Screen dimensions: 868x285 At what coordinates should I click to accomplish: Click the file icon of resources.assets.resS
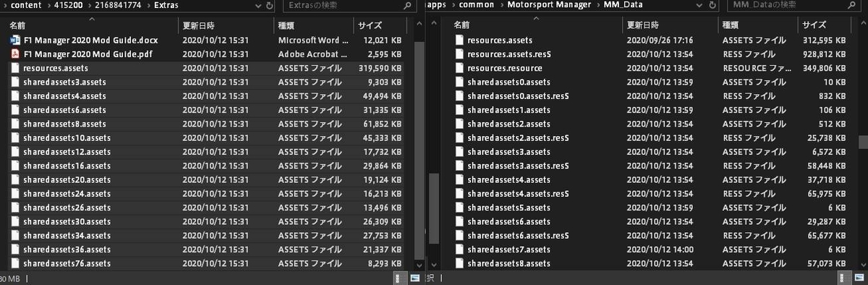coord(459,54)
